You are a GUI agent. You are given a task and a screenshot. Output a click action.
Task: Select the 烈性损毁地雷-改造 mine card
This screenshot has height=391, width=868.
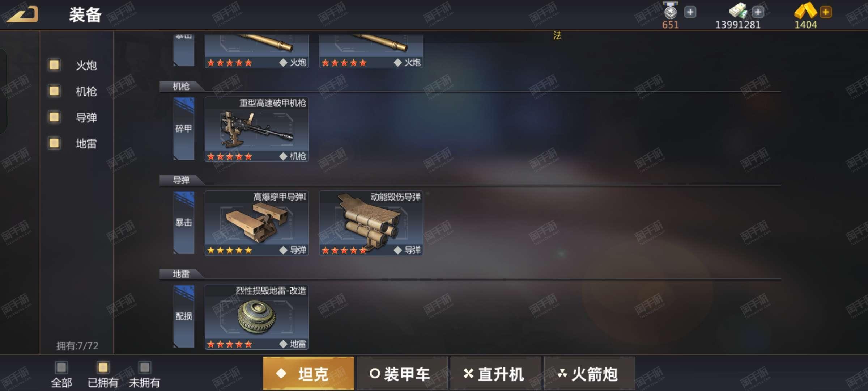tap(256, 317)
